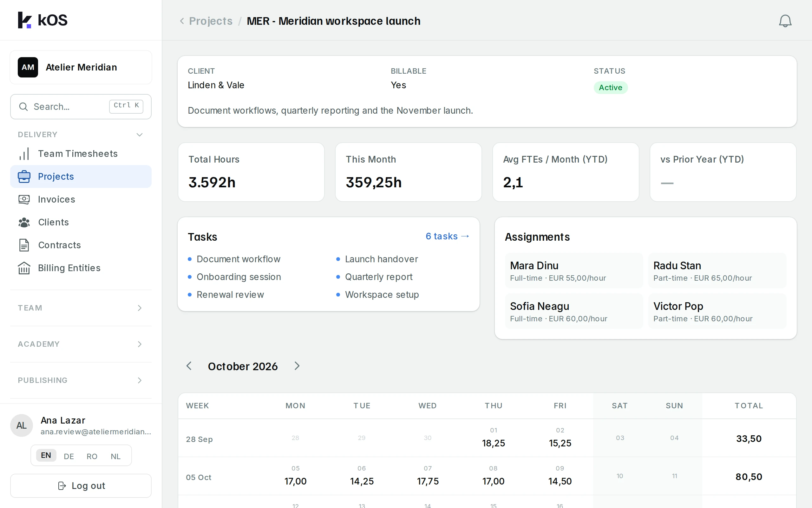Click the Contracts document icon

click(24, 245)
